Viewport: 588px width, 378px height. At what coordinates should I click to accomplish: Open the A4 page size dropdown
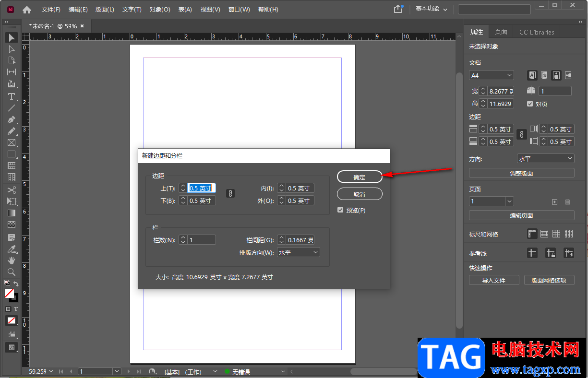pos(492,75)
